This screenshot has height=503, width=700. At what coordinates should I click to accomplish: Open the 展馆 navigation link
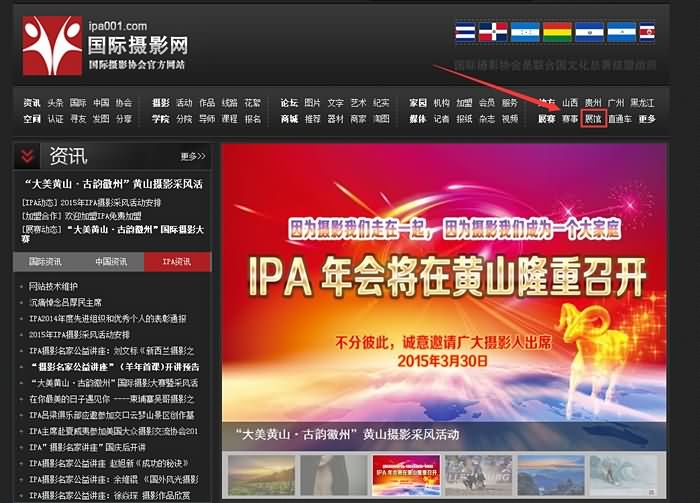(x=593, y=119)
